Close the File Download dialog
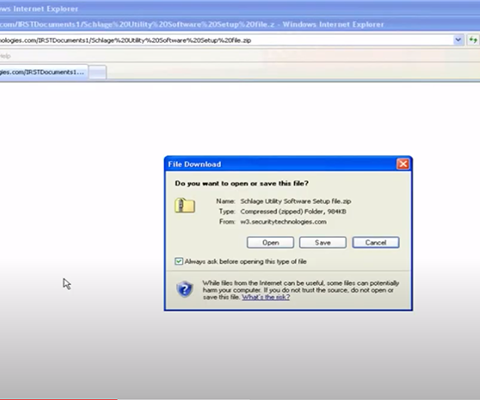Screen dimensions: 480x400 403,164
